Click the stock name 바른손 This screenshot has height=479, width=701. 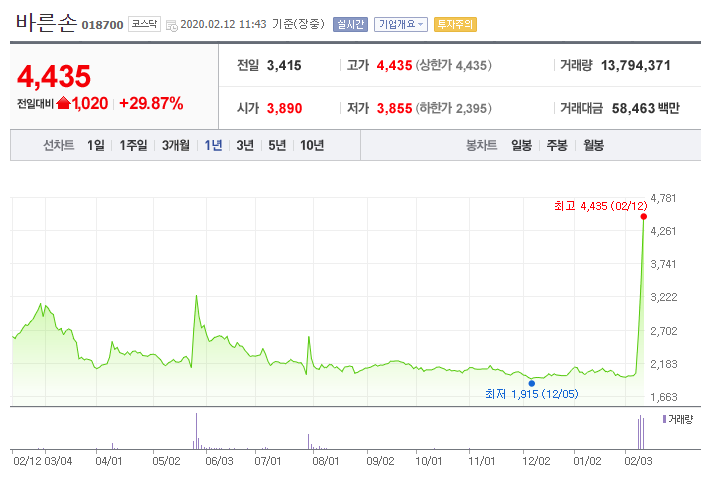[46, 22]
